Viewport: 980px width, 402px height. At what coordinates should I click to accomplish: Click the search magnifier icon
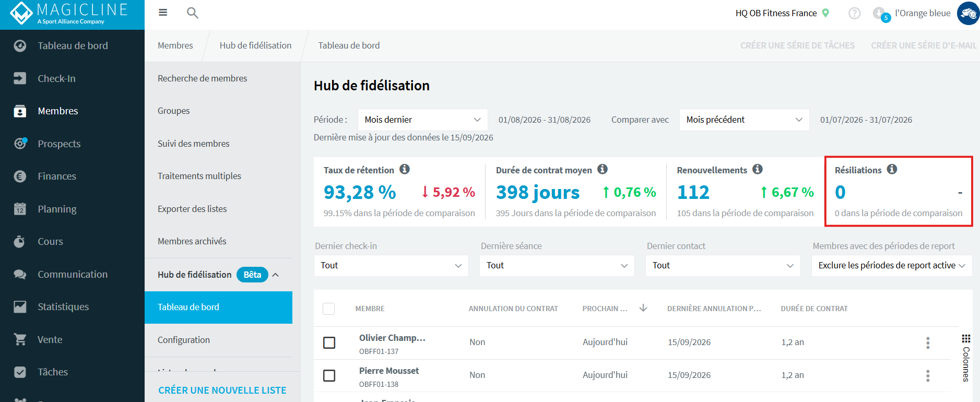[x=193, y=13]
